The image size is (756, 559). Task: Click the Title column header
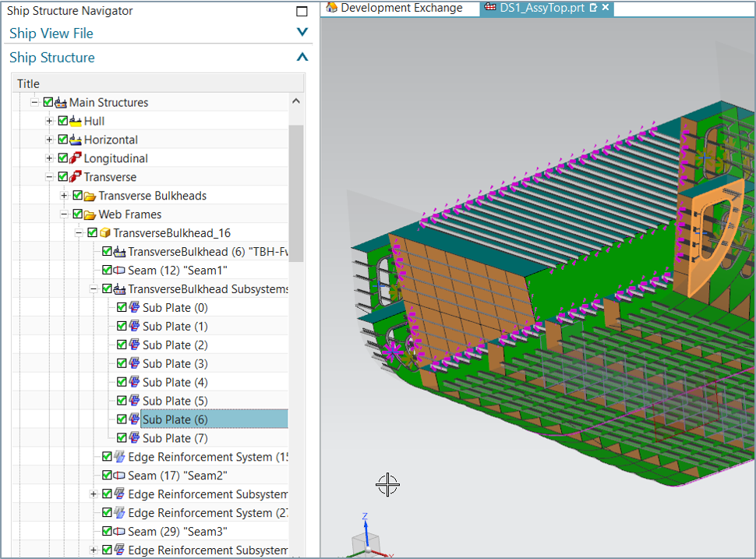click(28, 83)
